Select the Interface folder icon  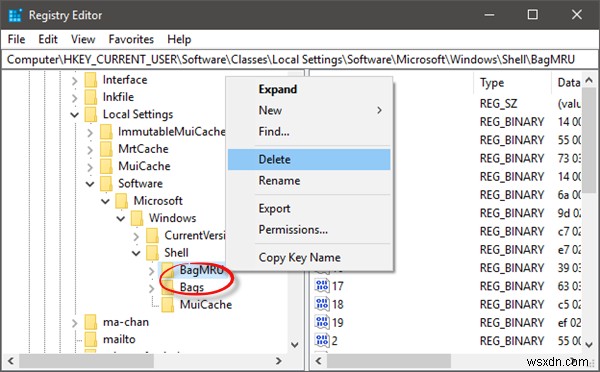click(91, 80)
